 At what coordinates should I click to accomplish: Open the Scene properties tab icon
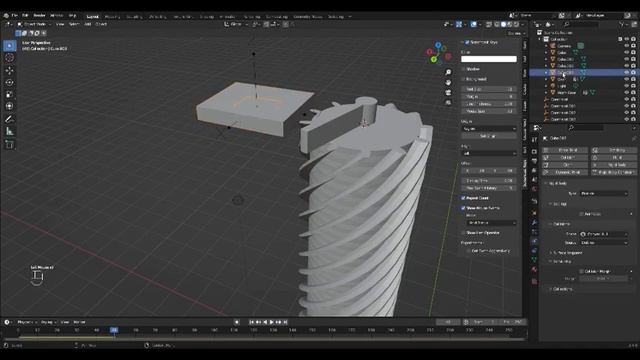click(x=534, y=180)
